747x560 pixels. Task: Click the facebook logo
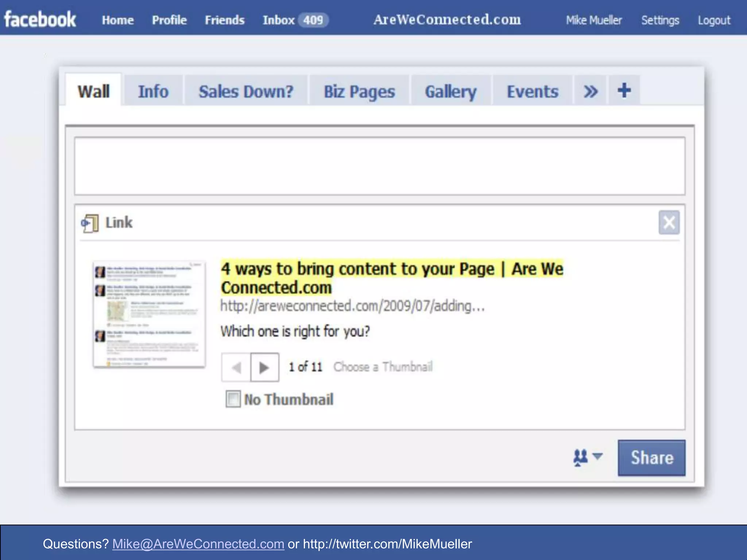click(x=40, y=20)
